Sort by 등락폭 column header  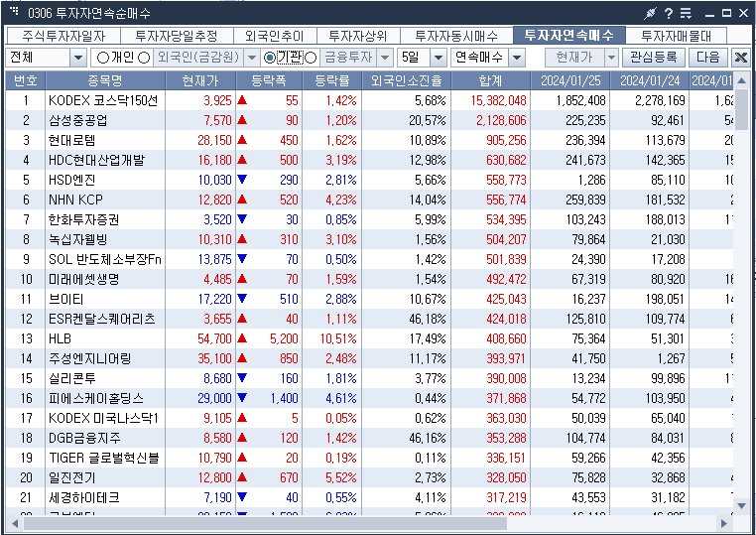coord(269,80)
